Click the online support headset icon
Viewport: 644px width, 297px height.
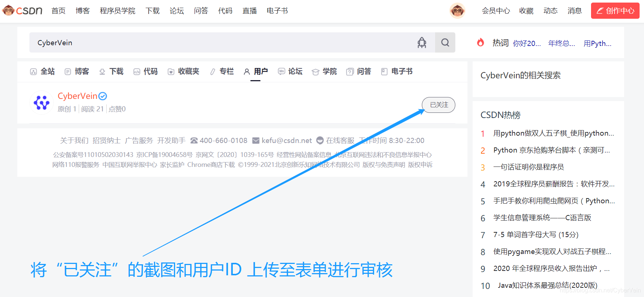[320, 140]
